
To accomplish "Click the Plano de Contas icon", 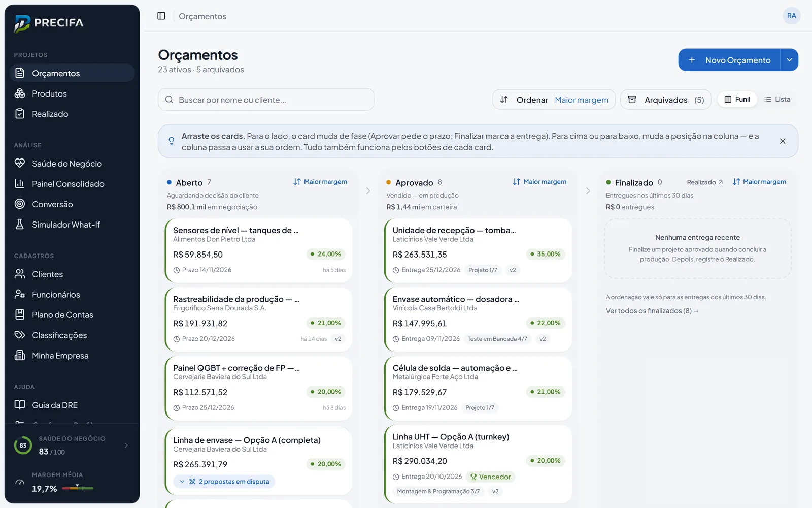I will pyautogui.click(x=20, y=315).
